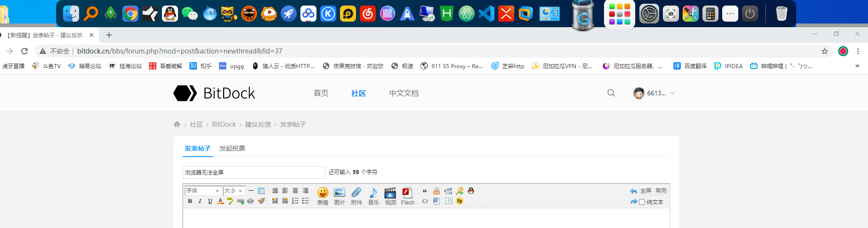Screen dimensions: 868x228
Task: Add attachment via 附件 paperclip
Action: click(x=356, y=196)
